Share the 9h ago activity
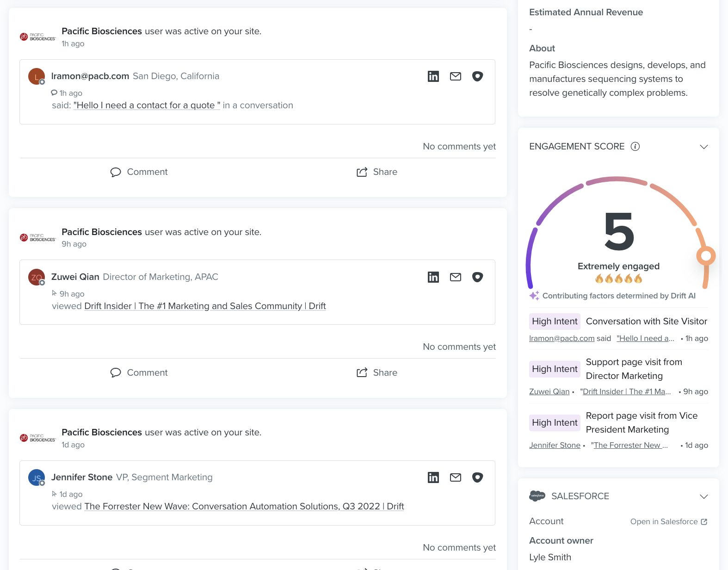This screenshot has width=728, height=570. 377,373
